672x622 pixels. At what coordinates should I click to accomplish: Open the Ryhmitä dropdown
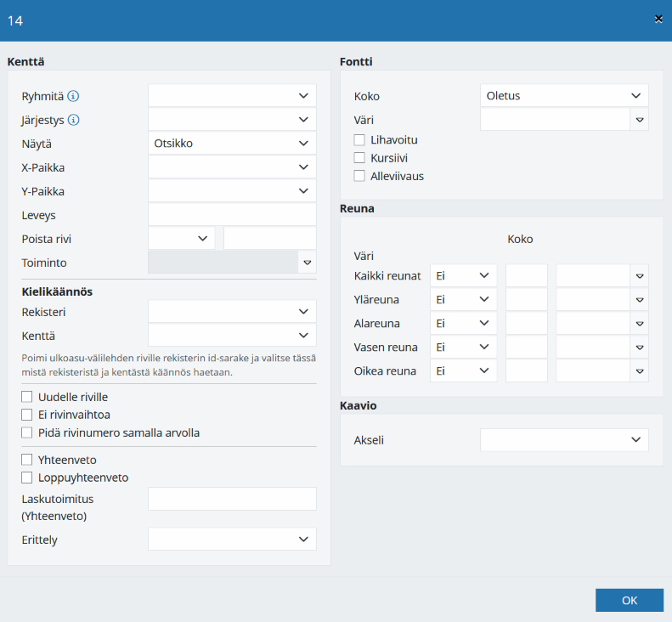coord(232,95)
